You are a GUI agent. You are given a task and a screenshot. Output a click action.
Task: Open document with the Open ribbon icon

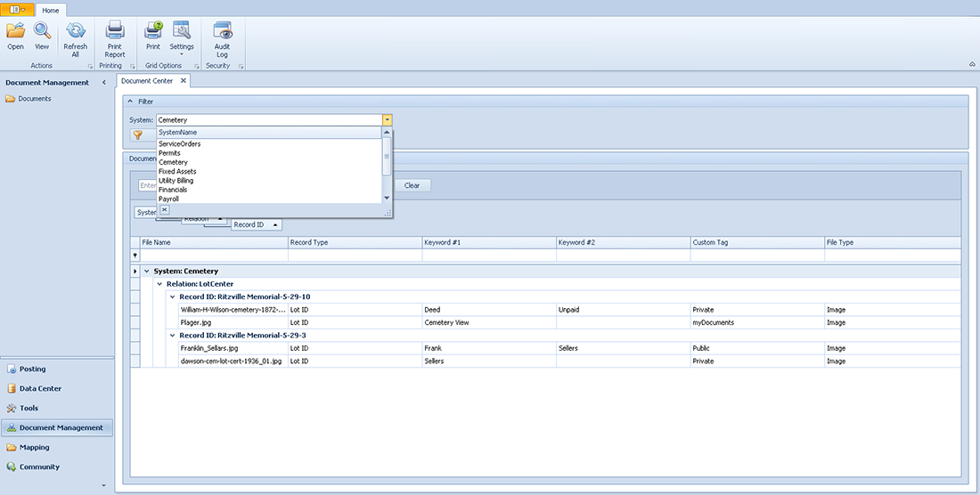(16, 37)
